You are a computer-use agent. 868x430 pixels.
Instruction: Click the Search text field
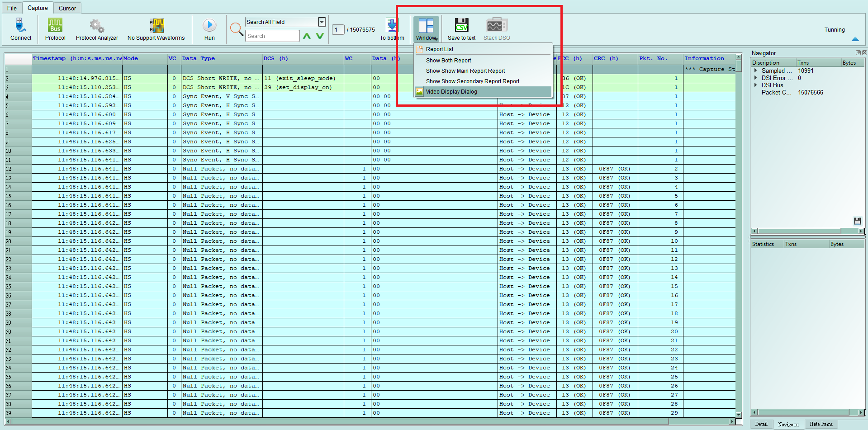[x=272, y=36]
